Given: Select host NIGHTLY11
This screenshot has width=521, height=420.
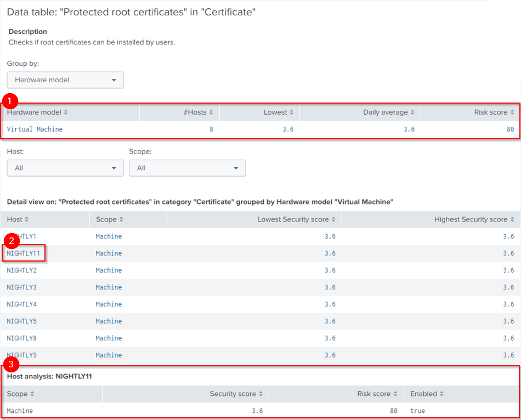Looking at the screenshot, I should coord(23,253).
